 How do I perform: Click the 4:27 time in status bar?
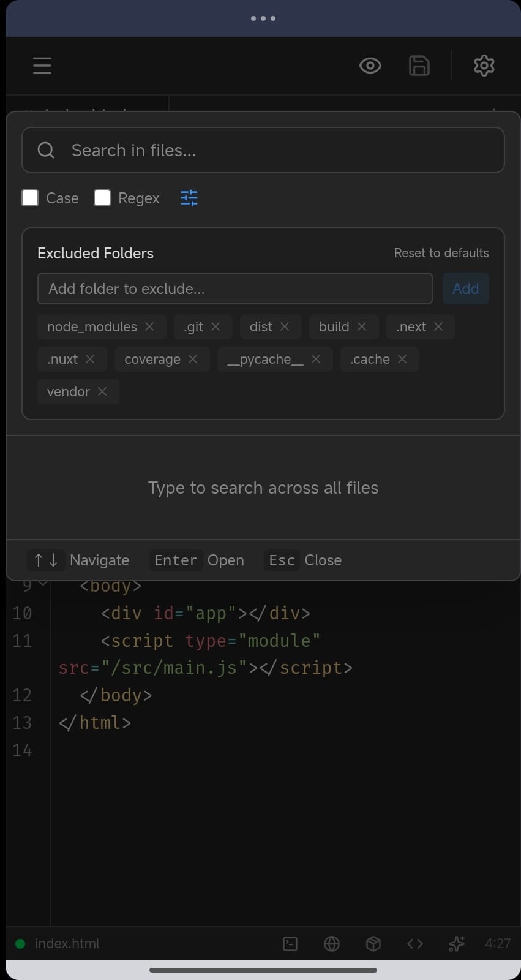point(498,944)
